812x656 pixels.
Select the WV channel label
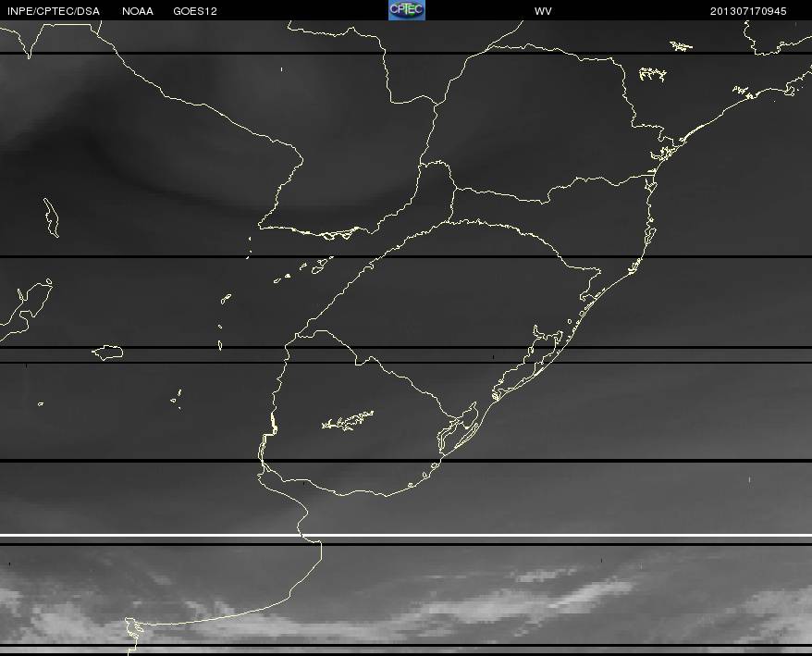tap(543, 11)
